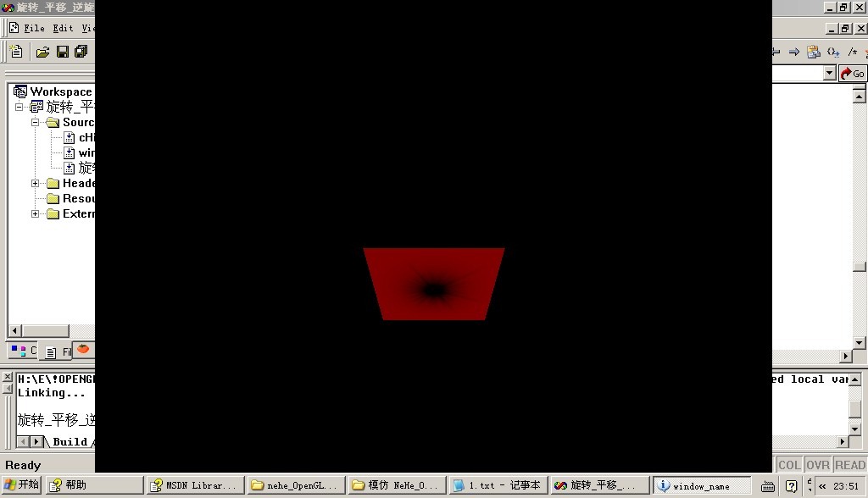The image size is (868, 498).
Task: Select the cHi source file
Action: click(80, 137)
